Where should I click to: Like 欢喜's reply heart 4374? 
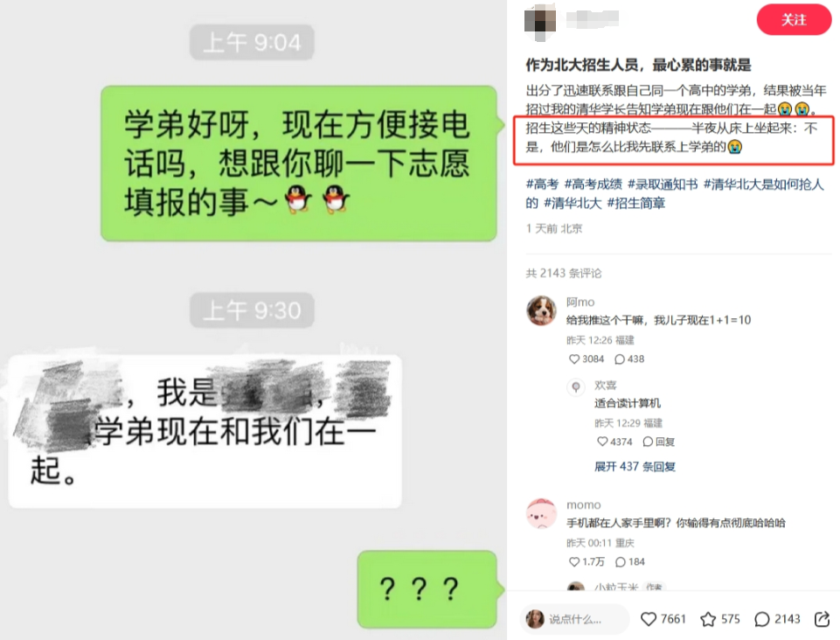tap(614, 442)
